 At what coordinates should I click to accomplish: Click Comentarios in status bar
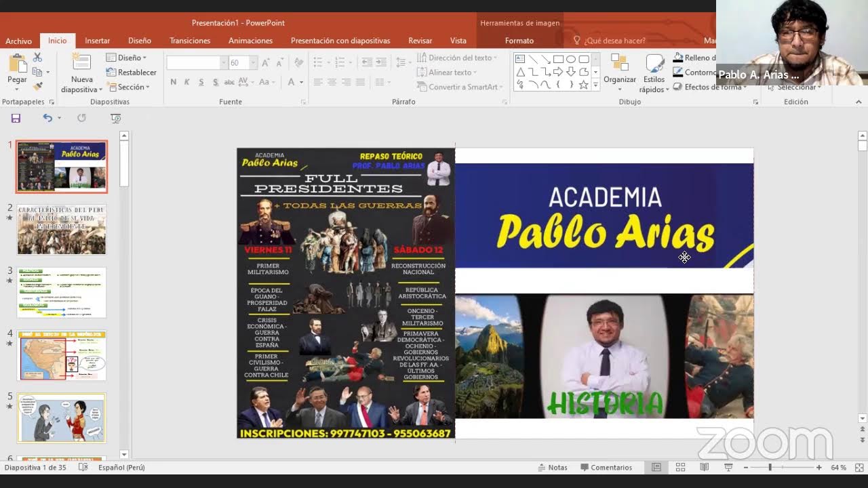coord(606,468)
